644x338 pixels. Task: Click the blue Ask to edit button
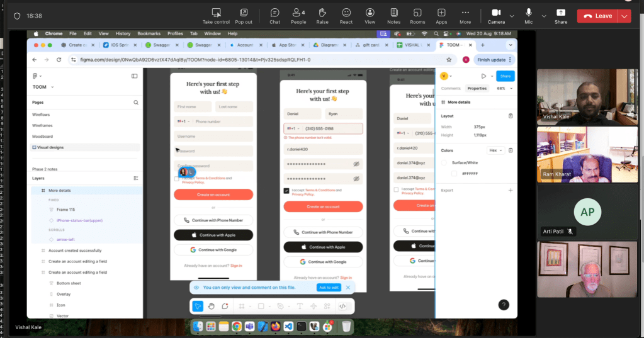tap(329, 288)
